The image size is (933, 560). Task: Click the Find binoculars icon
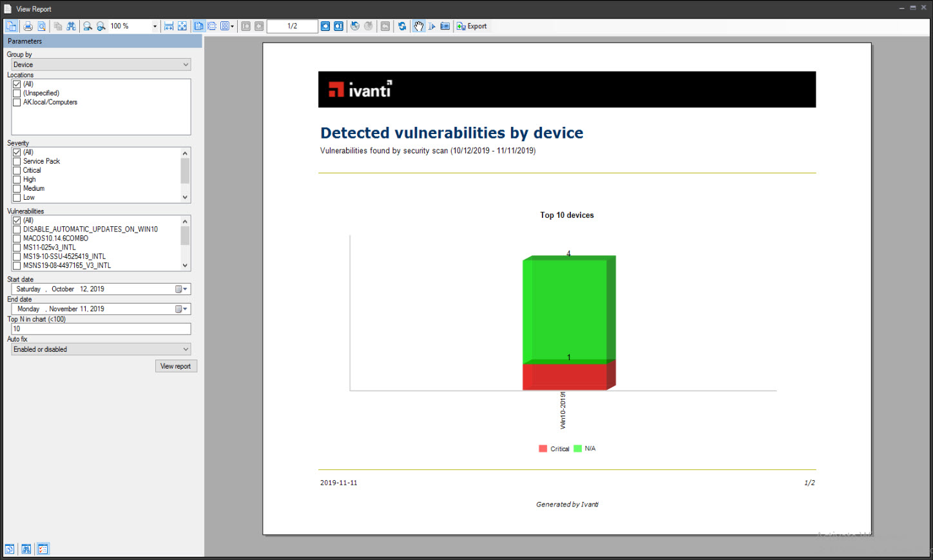71,26
